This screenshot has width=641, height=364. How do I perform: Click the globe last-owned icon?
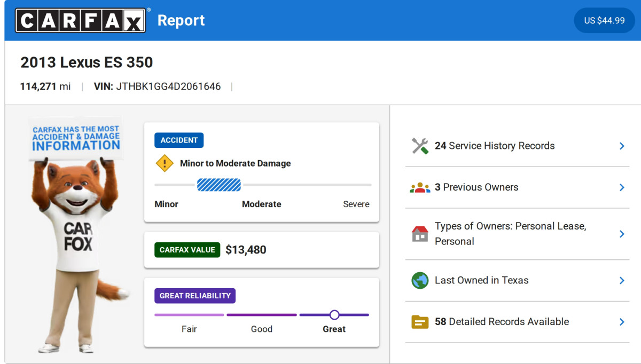420,280
